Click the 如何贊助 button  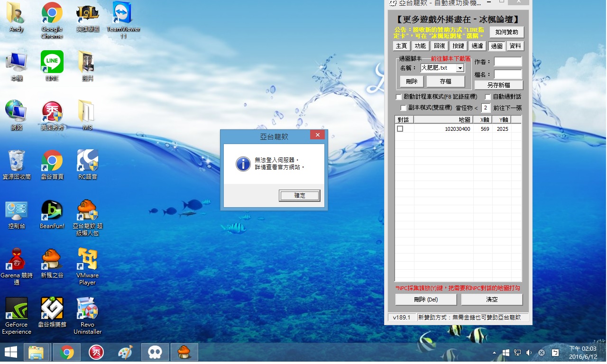pos(507,32)
